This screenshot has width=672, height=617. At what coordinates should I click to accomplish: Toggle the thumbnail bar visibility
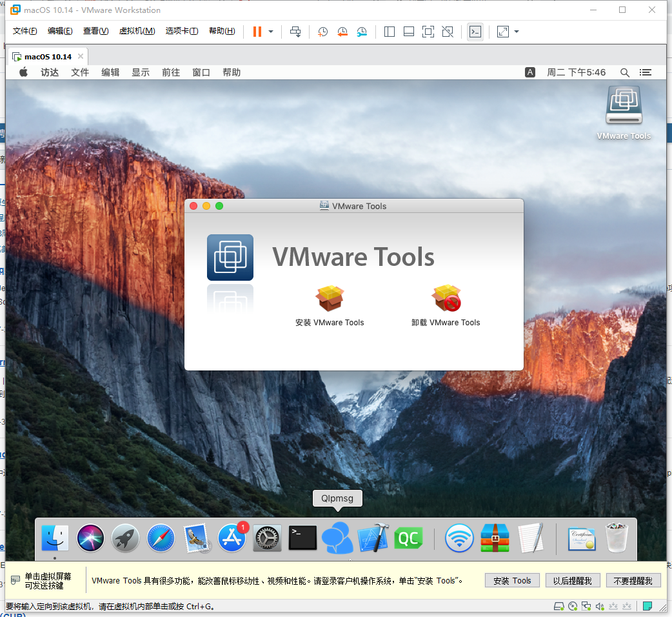tap(408, 31)
